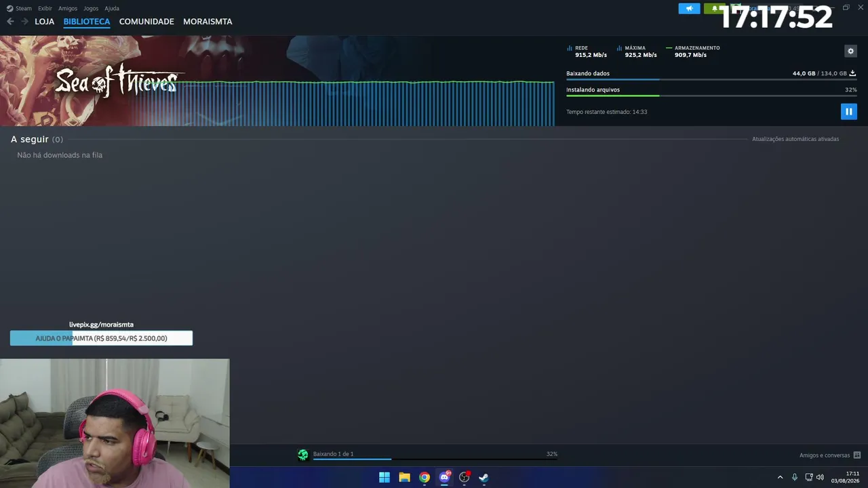The height and width of the screenshot is (488, 868).
Task: Open network tray icon
Action: 809,477
